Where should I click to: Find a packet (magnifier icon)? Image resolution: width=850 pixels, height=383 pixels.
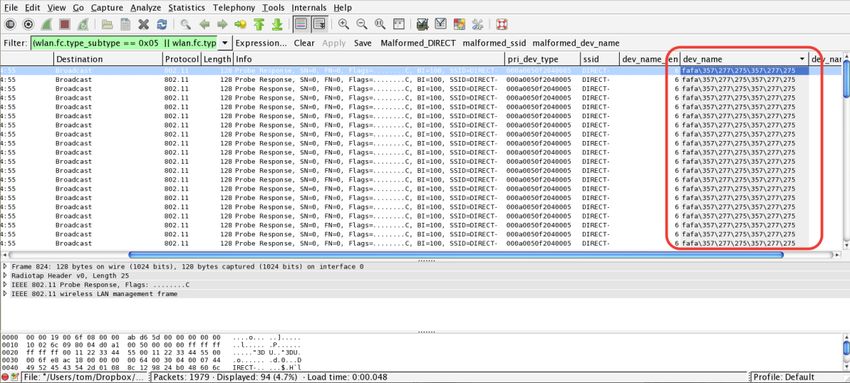pos(186,24)
